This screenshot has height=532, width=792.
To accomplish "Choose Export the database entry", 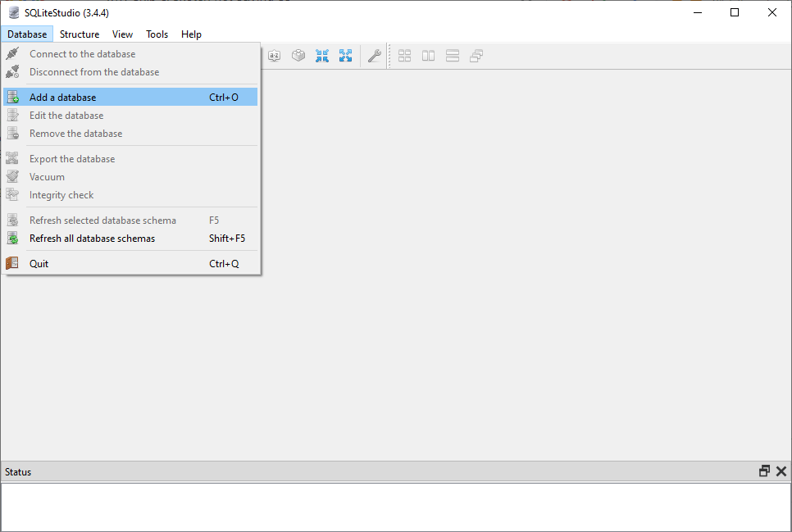I will 130,159.
